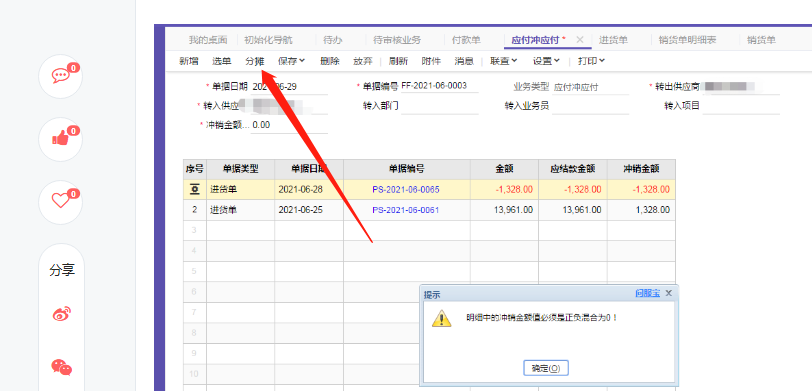Viewport: 812px width, 391px height.
Task: Click 金额 cell 13,961.00 in row 2
Action: point(504,210)
